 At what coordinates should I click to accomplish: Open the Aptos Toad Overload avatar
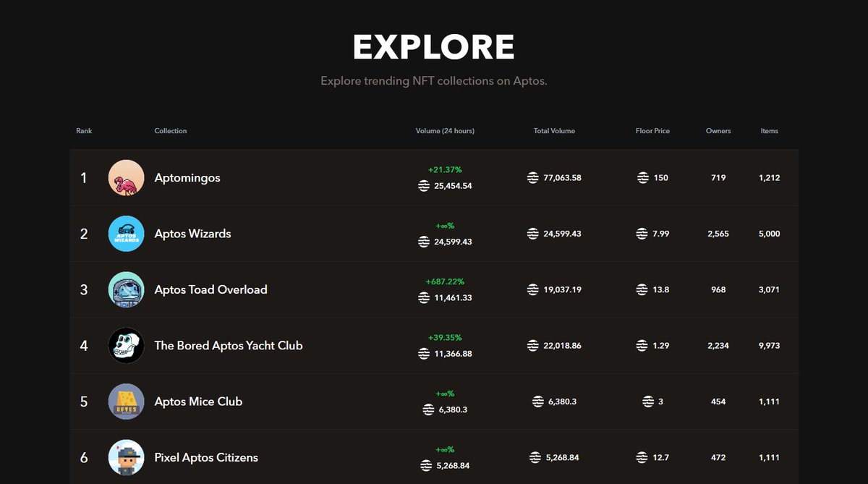coord(126,289)
